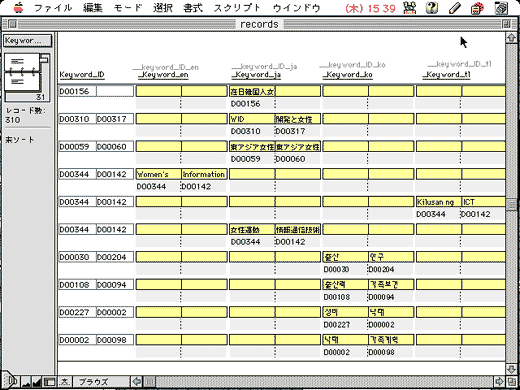Click the horizontal scrollbar thumb
Screen dimensions: 520x390
tap(150, 381)
